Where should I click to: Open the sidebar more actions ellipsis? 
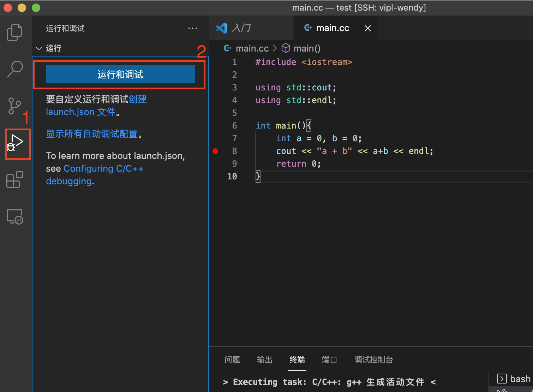[x=193, y=28]
